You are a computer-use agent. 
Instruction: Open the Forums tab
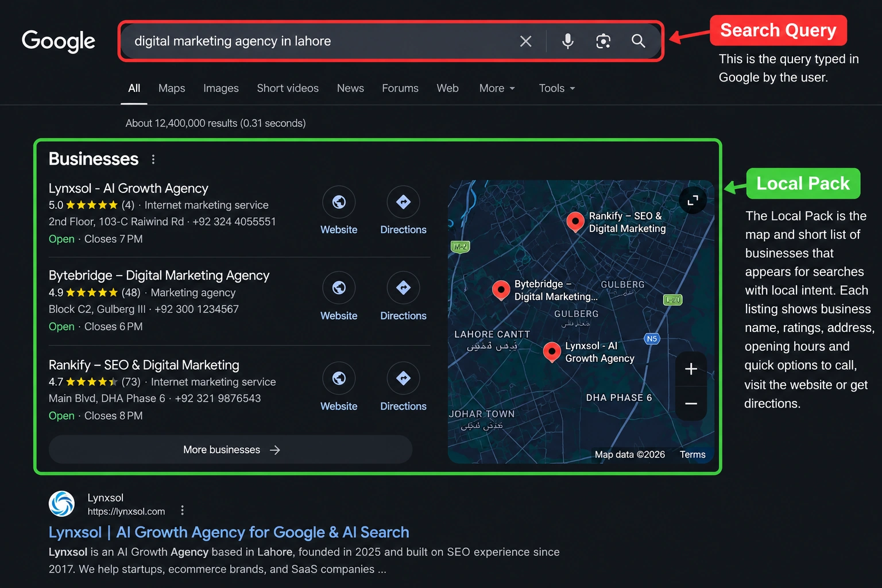coord(400,88)
